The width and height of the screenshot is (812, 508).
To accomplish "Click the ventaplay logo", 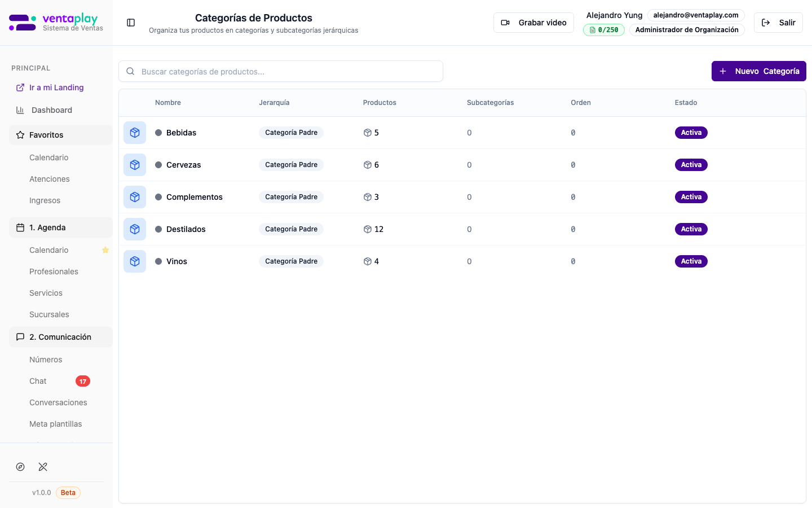I will pos(56,23).
